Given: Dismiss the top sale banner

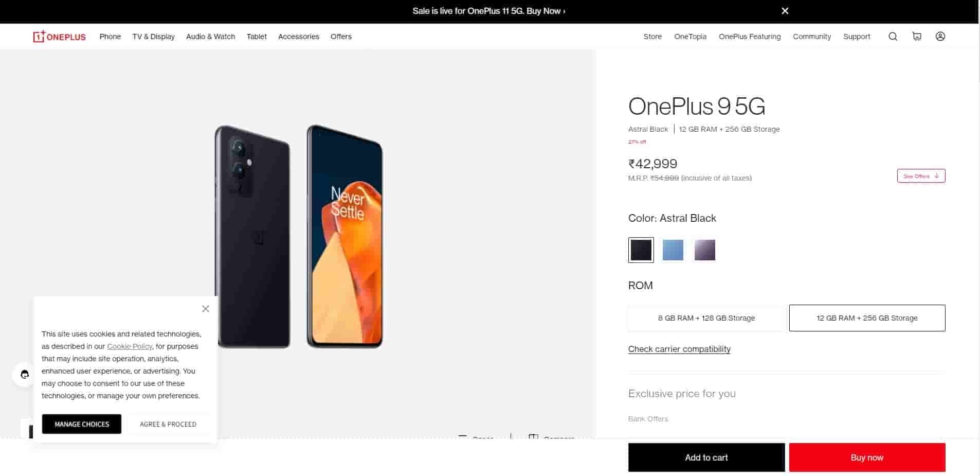Looking at the screenshot, I should [x=785, y=11].
